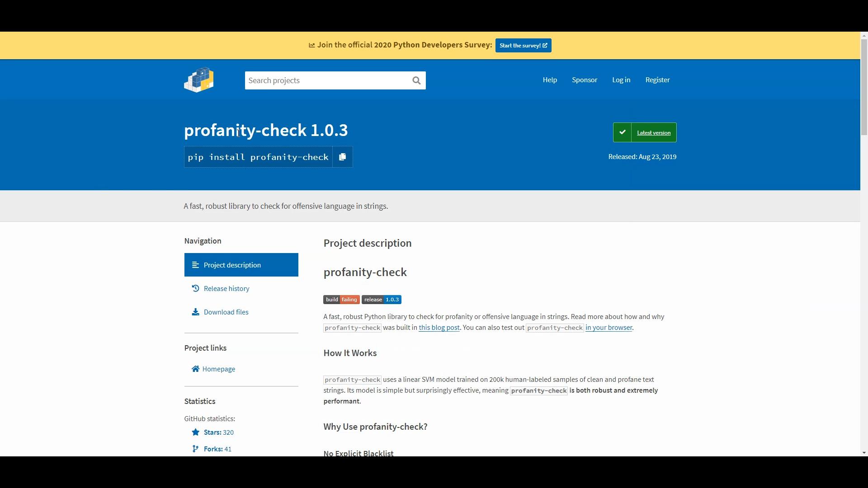The height and width of the screenshot is (488, 868).
Task: Open the 'this blog post' link
Action: 439,328
